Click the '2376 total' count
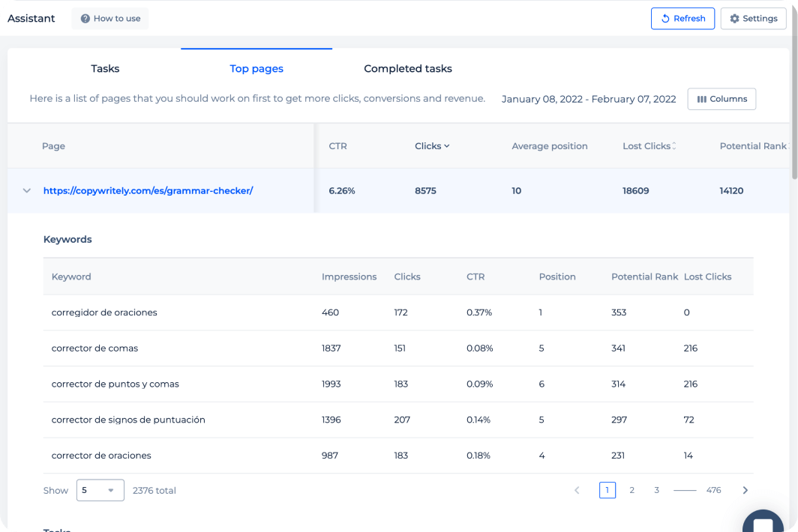 click(x=154, y=490)
